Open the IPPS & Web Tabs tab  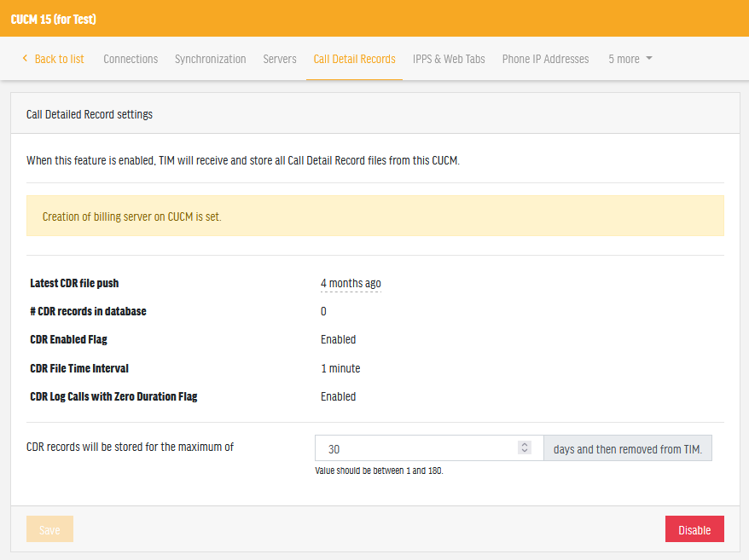point(449,59)
